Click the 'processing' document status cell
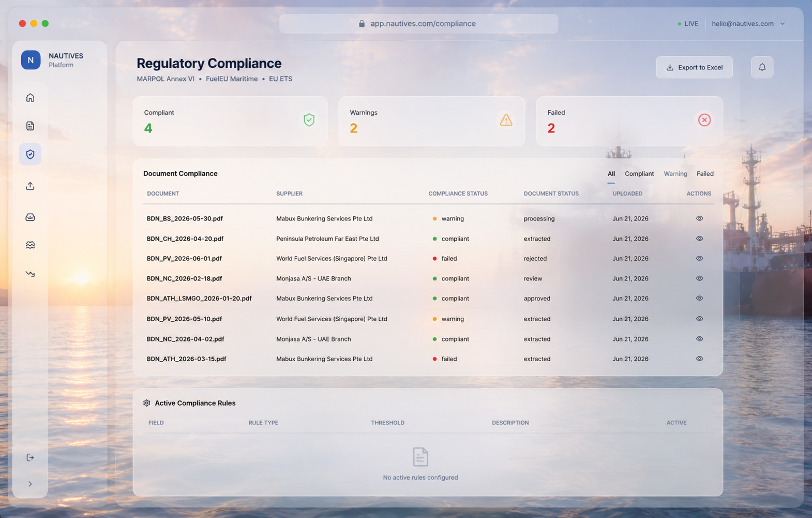 (x=539, y=218)
